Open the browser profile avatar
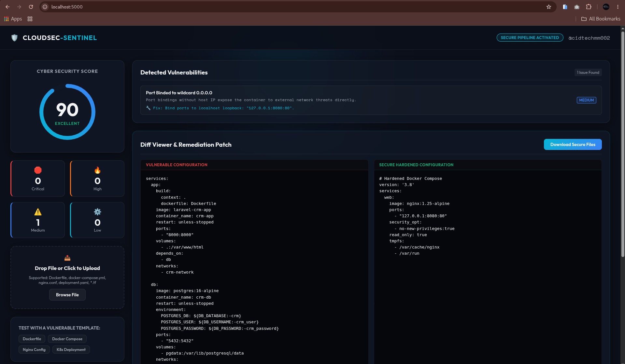625x364 pixels. click(606, 7)
